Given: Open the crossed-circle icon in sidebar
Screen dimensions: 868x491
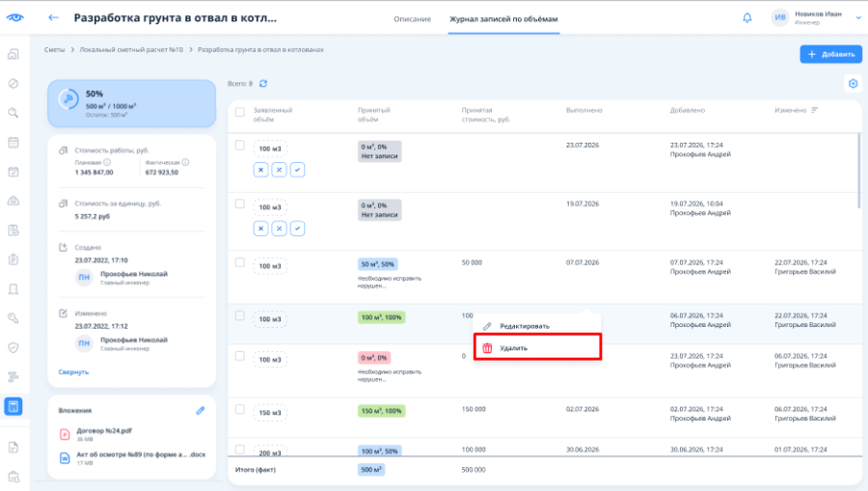Looking at the screenshot, I should pos(14,84).
